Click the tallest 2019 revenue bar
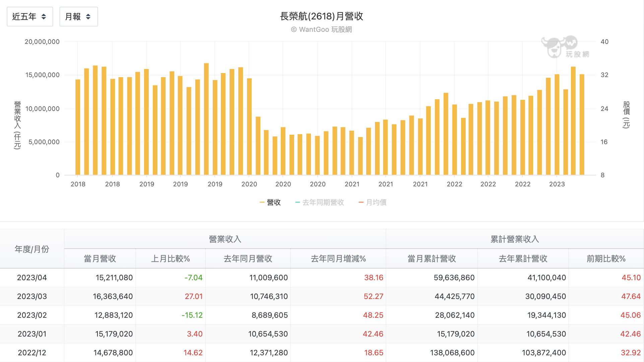The width and height of the screenshot is (644, 362). point(206,119)
